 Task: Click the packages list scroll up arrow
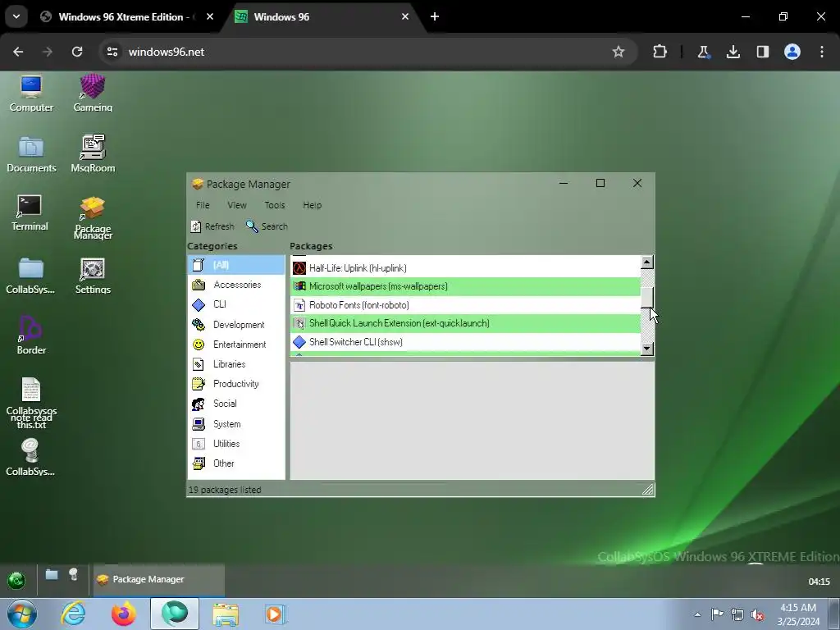click(x=647, y=262)
